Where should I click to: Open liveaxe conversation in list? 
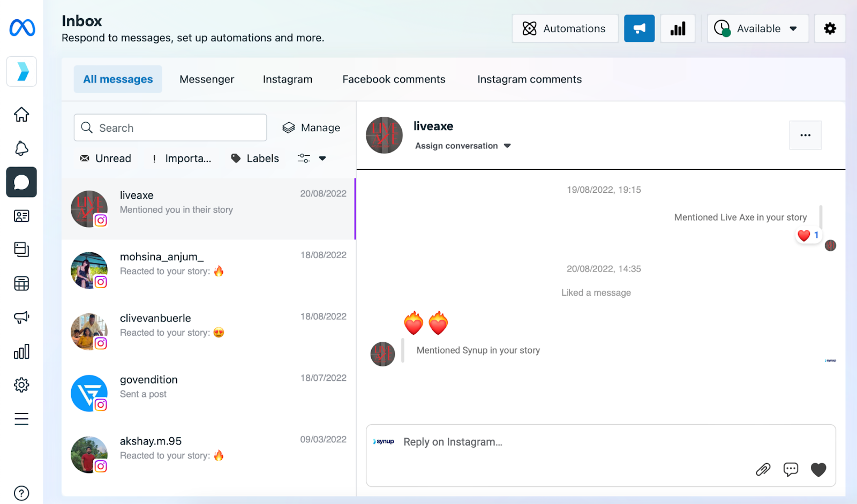click(208, 209)
